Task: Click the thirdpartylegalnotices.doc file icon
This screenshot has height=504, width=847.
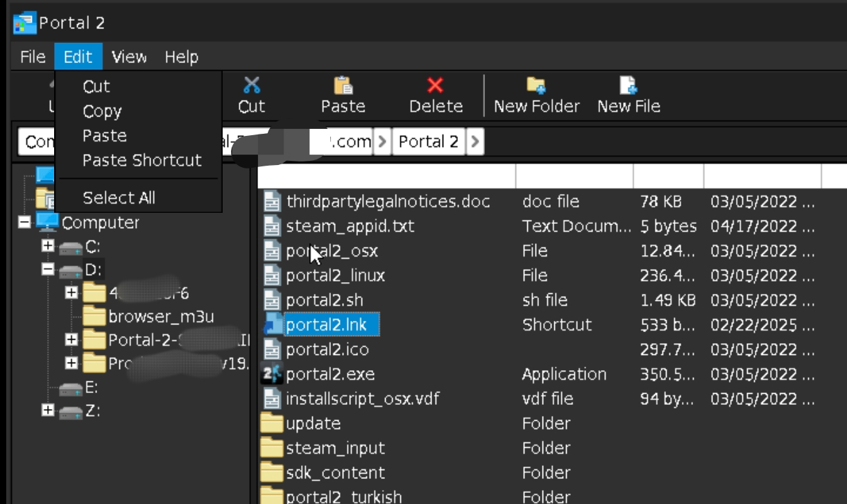Action: (x=272, y=202)
